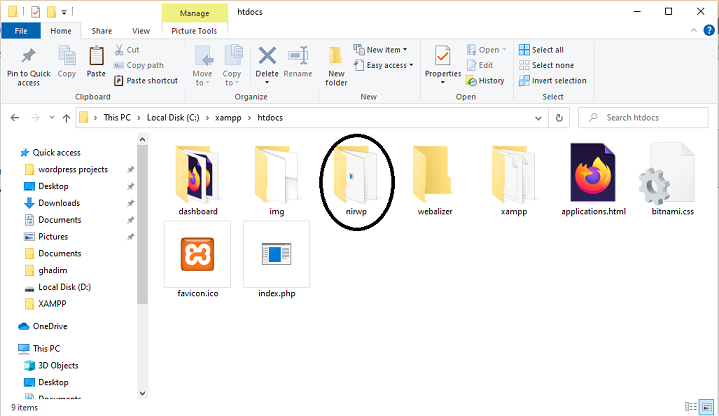Select applications.html Firefox file
Viewport: 719px width, 416px height.
593,180
